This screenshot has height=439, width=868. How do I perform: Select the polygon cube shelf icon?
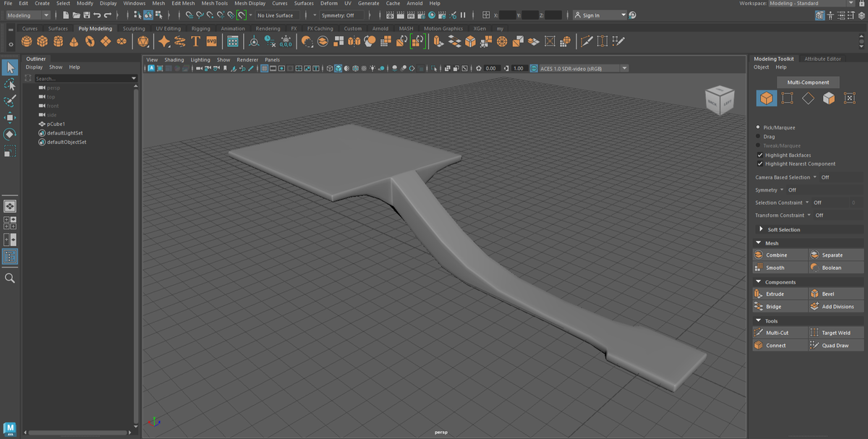[x=42, y=41]
